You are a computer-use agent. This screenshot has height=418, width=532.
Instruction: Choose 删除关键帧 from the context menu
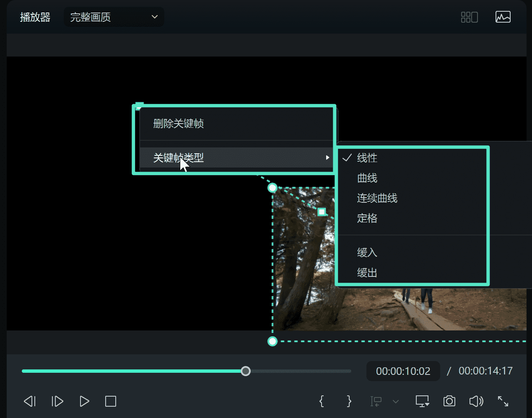178,124
